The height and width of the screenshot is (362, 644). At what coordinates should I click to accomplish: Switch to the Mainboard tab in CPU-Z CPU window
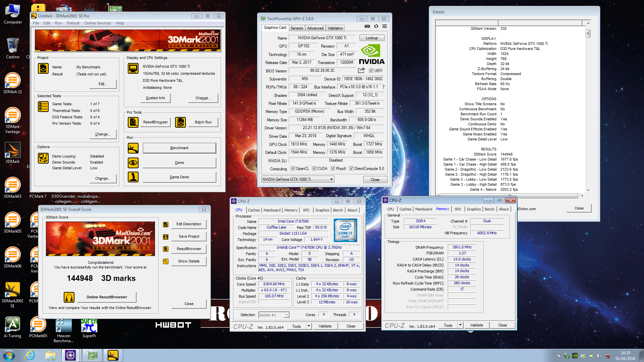point(272,210)
